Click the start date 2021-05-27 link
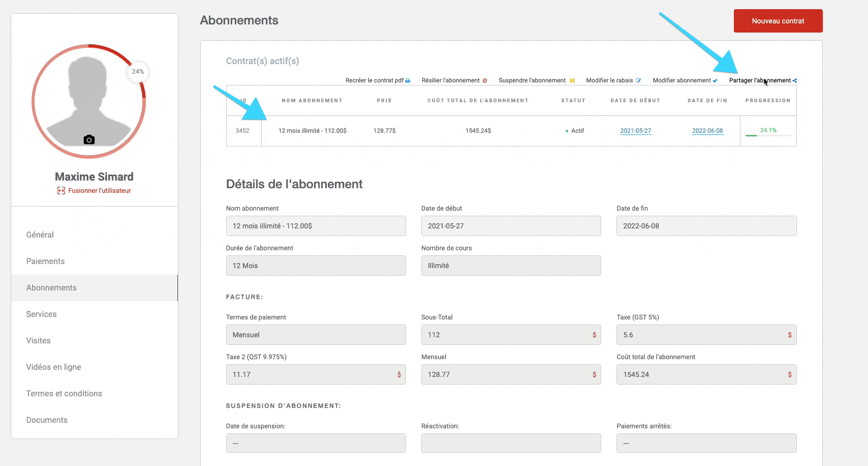Image resolution: width=868 pixels, height=466 pixels. pos(635,131)
